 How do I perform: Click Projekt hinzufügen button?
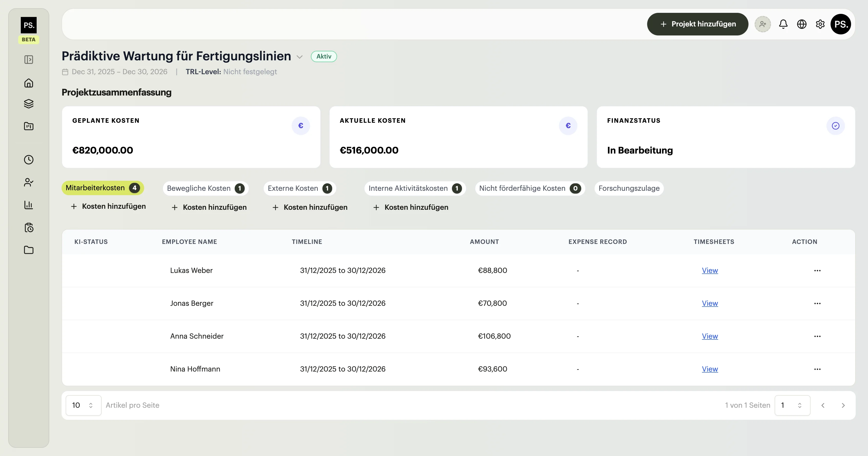pos(697,24)
